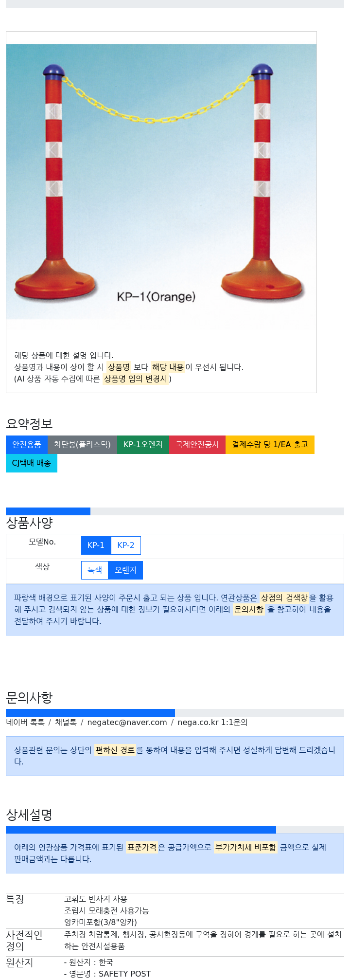Choose the 오렌지 color option
This screenshot has width=350, height=980.
(x=125, y=570)
